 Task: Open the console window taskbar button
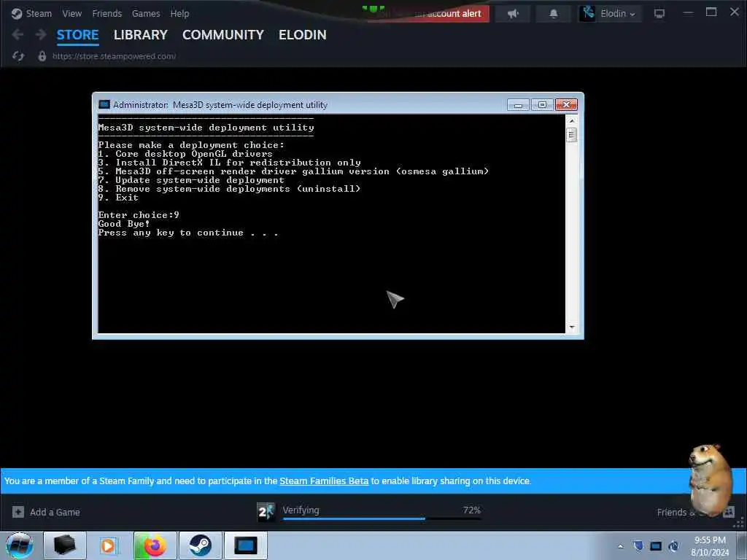[x=246, y=545]
